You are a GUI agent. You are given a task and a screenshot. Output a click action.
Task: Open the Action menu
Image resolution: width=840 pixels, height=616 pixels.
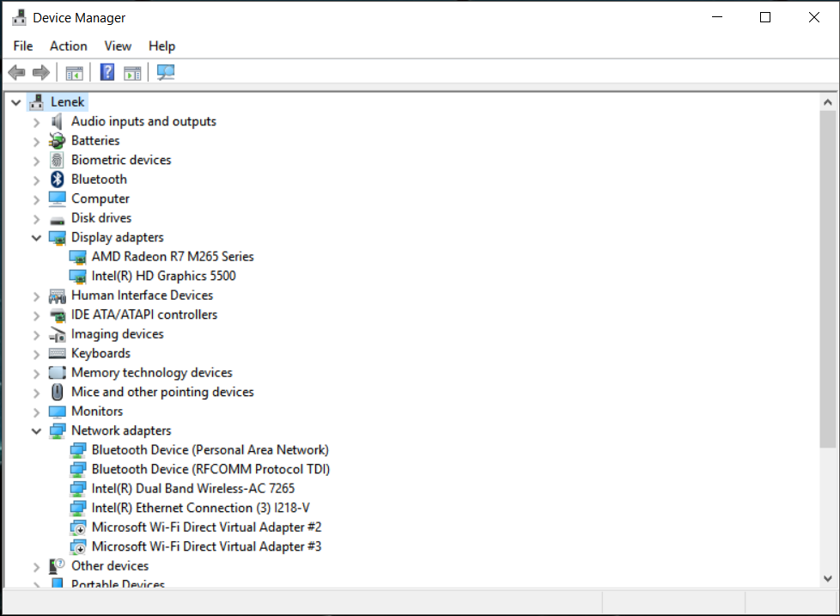coord(69,46)
